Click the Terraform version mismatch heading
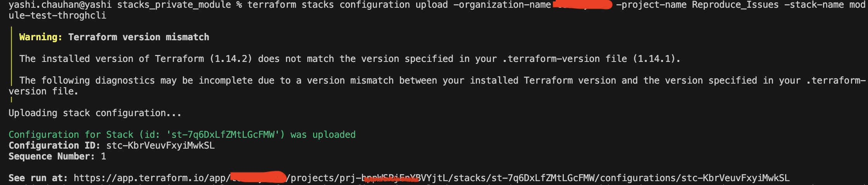This screenshot has width=868, height=185. point(138,37)
